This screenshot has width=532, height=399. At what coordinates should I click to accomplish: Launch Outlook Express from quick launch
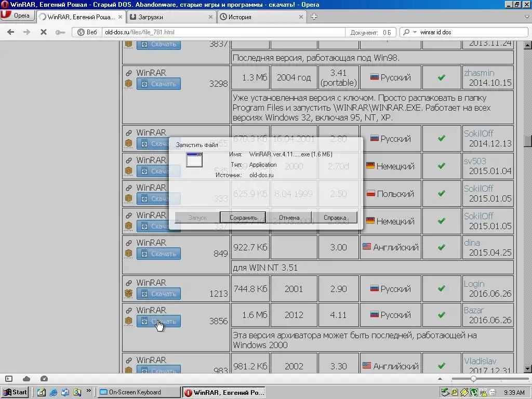tap(65, 392)
